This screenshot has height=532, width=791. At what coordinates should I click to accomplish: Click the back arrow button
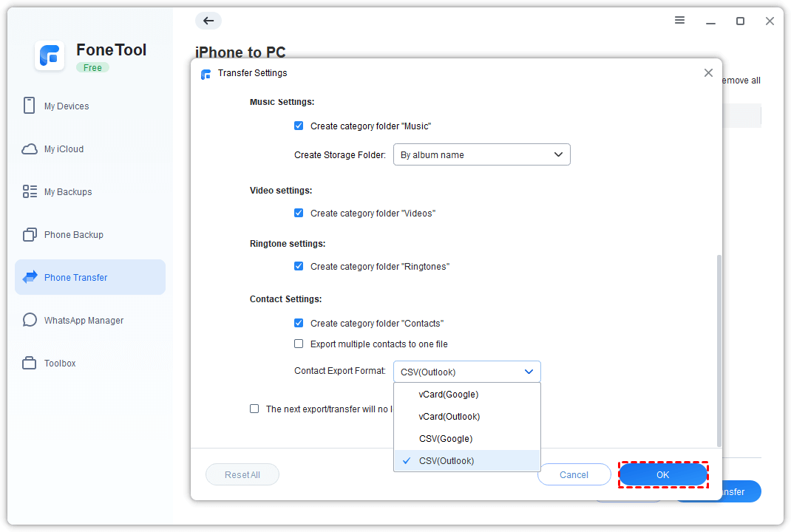click(208, 21)
